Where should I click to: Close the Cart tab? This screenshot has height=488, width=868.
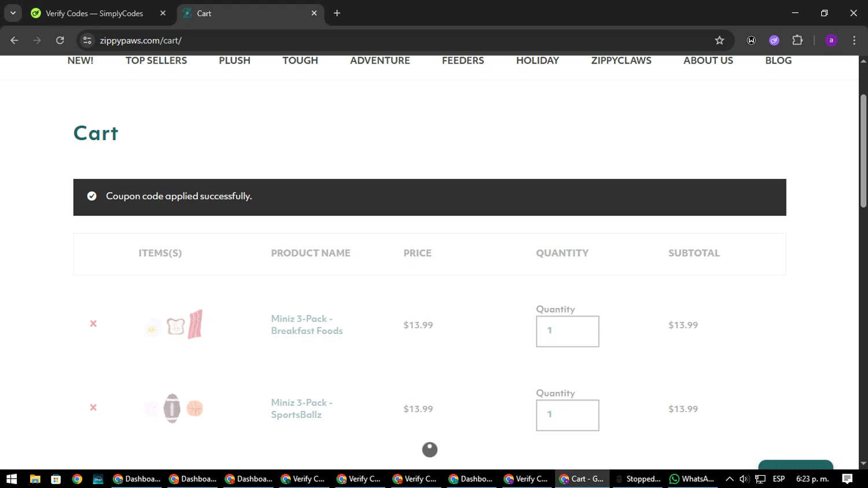point(314,13)
